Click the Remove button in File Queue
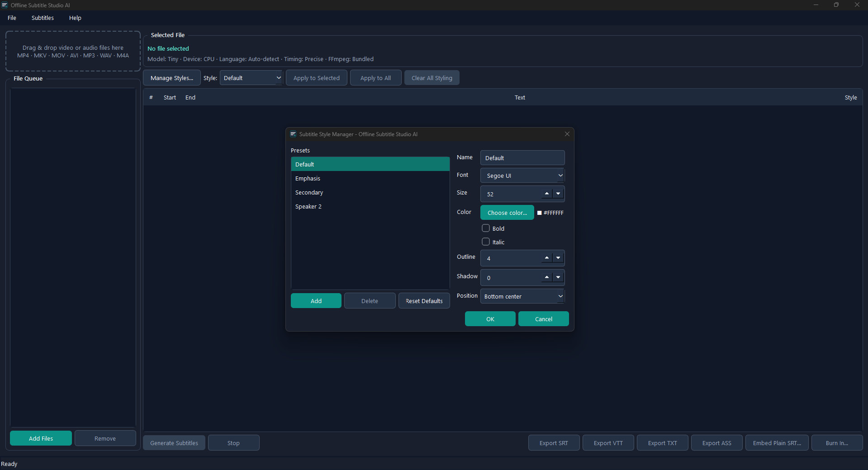 pos(105,438)
